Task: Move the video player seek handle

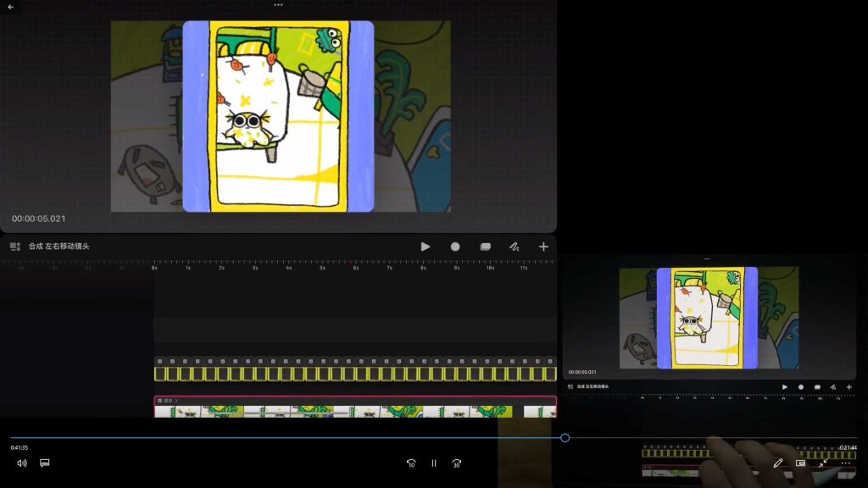Action: (565, 438)
